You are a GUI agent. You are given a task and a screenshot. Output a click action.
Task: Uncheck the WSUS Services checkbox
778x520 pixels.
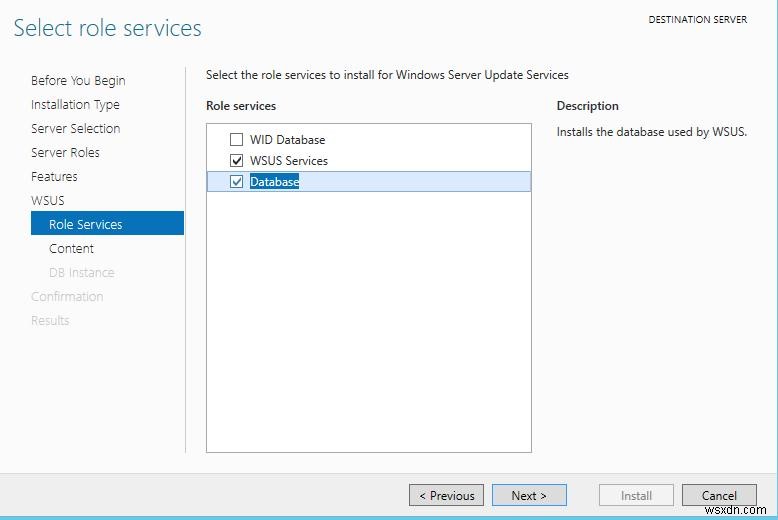(x=236, y=160)
